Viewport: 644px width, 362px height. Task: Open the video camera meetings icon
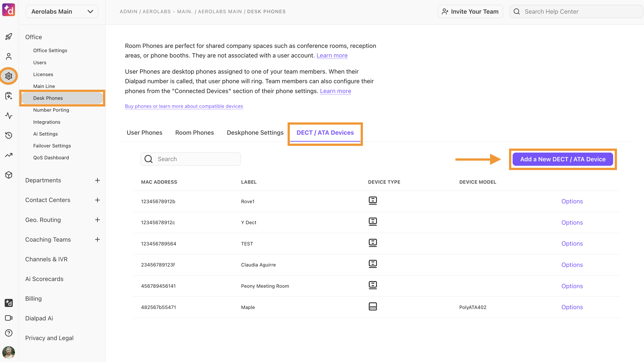point(9,318)
